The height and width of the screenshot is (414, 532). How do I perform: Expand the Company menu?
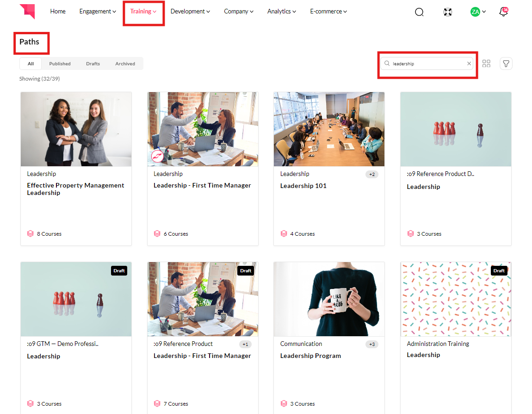coord(239,11)
